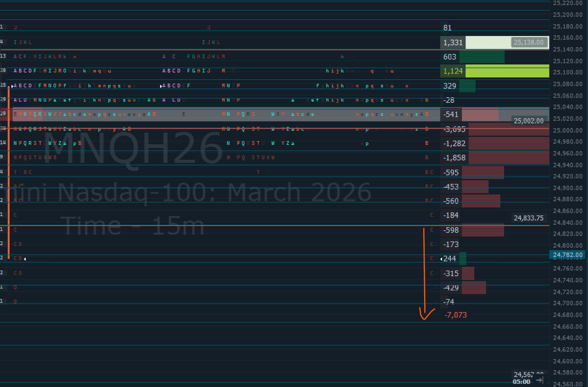The width and height of the screenshot is (588, 387).
Task: Click the -595 delta value
Action: 451,172
